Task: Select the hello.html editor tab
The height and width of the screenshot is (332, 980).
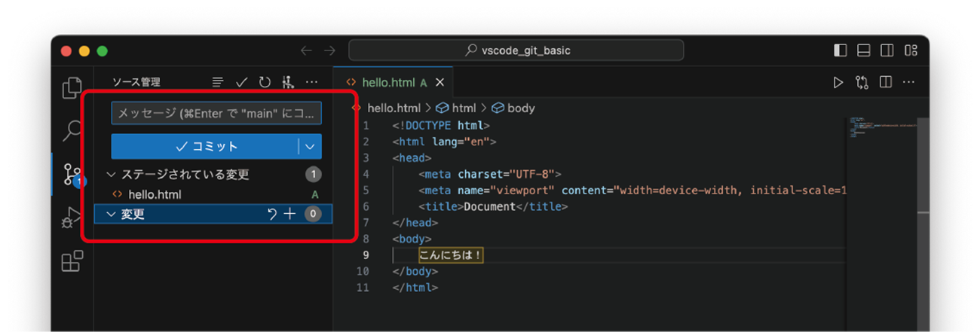Action: click(x=387, y=83)
